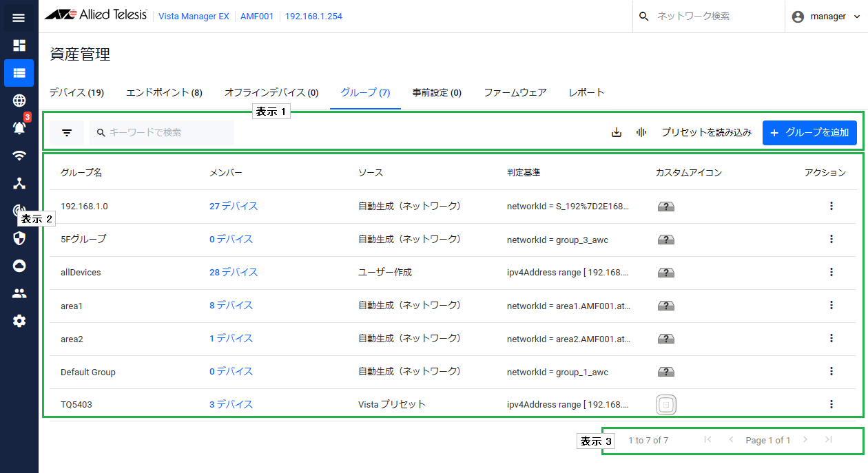The width and height of the screenshot is (868, 473).
Task: Open actions menu for TQ5403 group
Action: [831, 404]
